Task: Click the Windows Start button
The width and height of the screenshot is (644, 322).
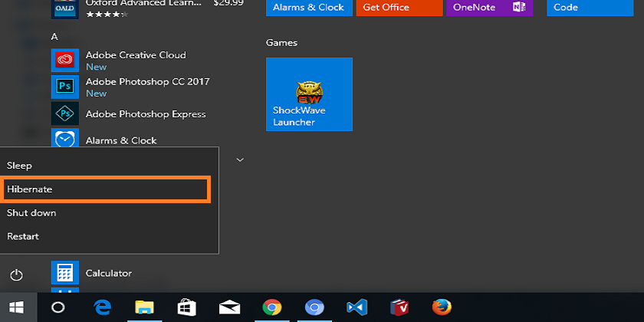Action: point(16,307)
